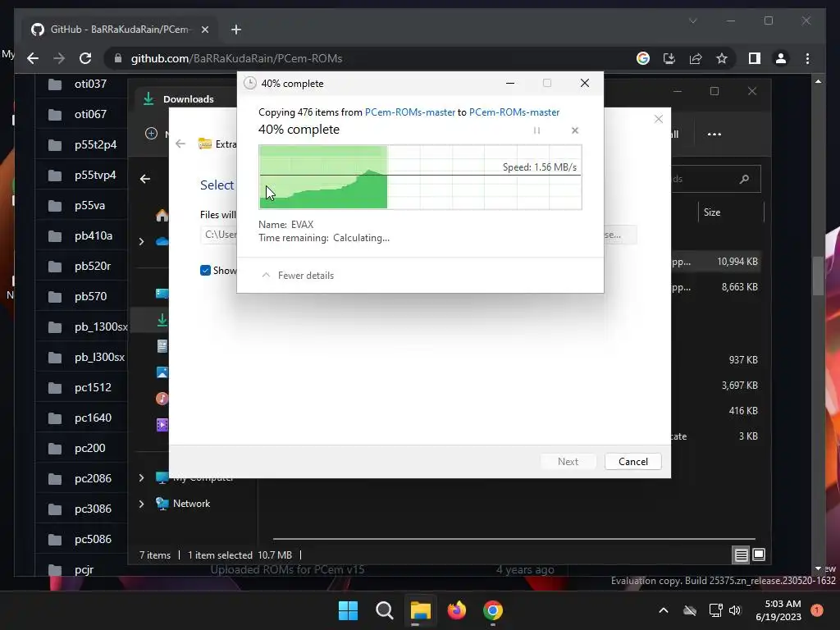Click the Chrome address bar URL
Screen dimensions: 840x630
click(x=236, y=58)
